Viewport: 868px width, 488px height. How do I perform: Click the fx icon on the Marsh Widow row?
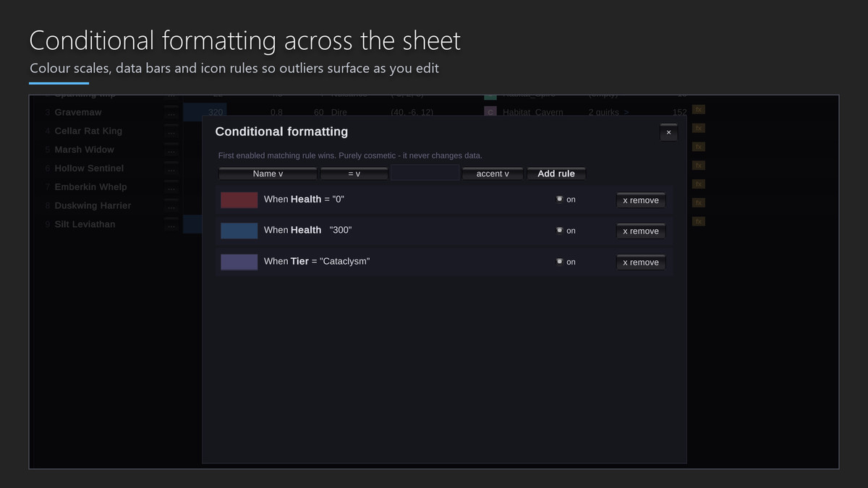(x=699, y=147)
